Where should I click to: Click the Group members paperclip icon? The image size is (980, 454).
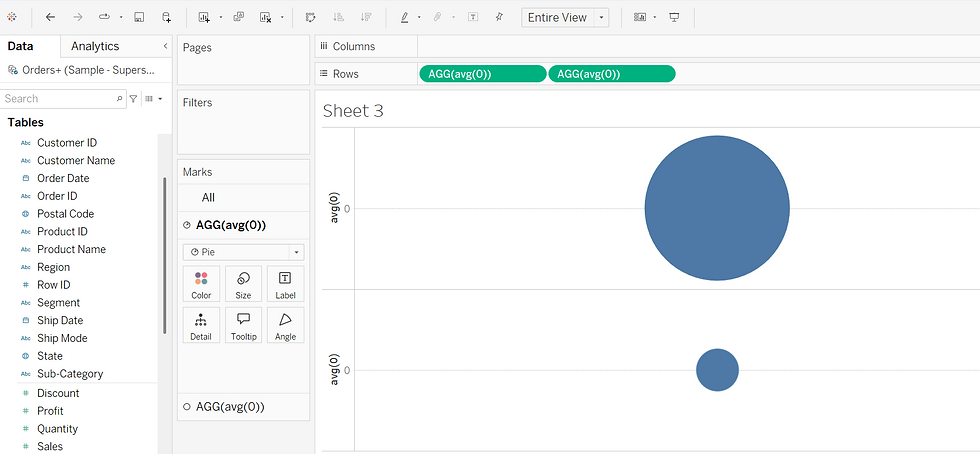[438, 18]
